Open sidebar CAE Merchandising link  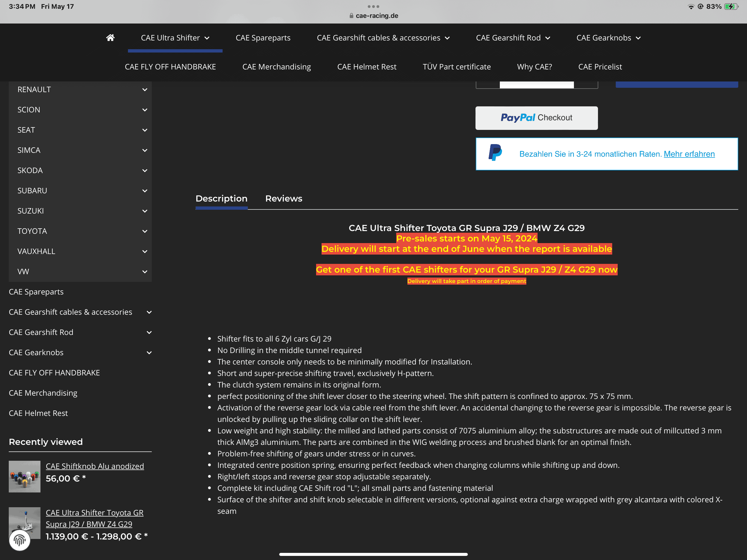pos(43,393)
